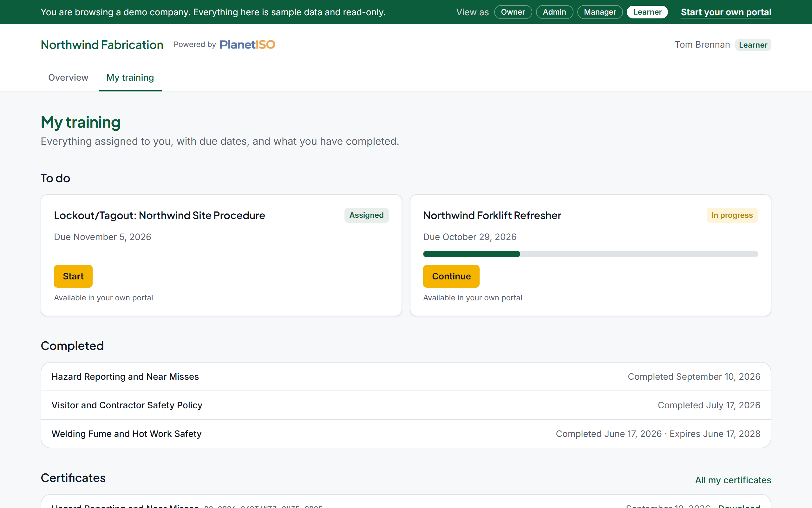Open the Start your own portal link

(x=726, y=12)
